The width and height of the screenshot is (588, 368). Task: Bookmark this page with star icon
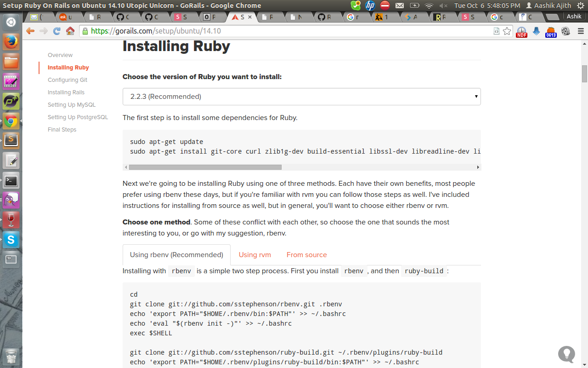pos(507,31)
